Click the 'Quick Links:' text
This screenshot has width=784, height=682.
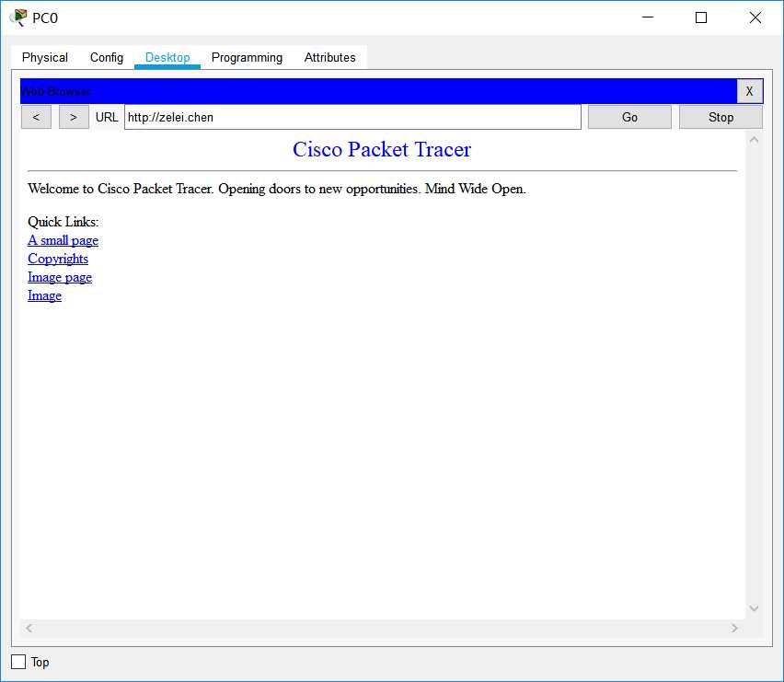pyautogui.click(x=63, y=222)
